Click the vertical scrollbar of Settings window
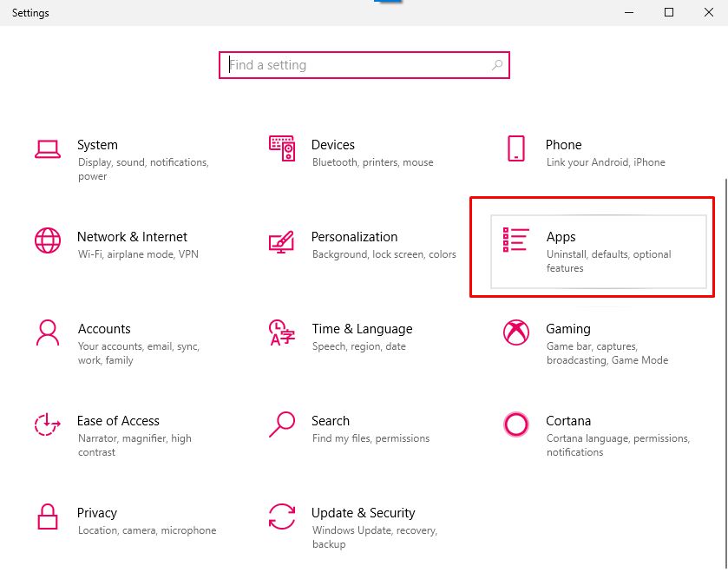Viewport: 728px width, 579px height. coord(725,374)
